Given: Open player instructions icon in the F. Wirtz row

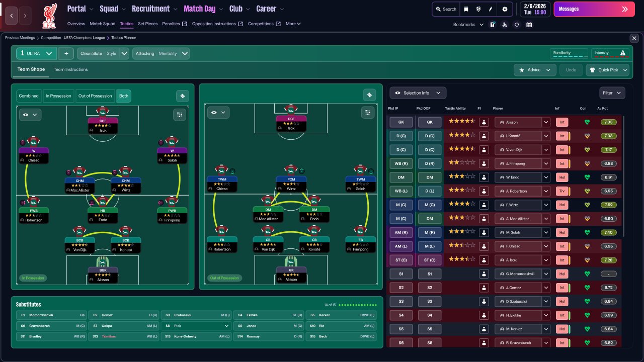Looking at the screenshot, I should coord(485,205).
